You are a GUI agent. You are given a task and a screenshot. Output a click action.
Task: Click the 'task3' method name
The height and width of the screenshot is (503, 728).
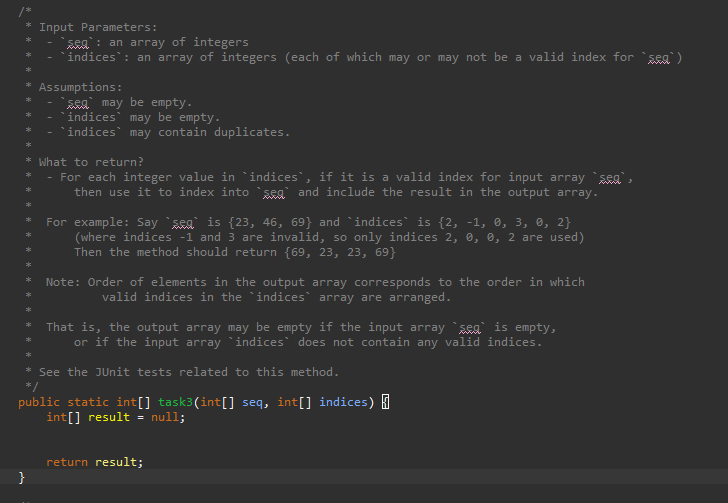click(175, 402)
